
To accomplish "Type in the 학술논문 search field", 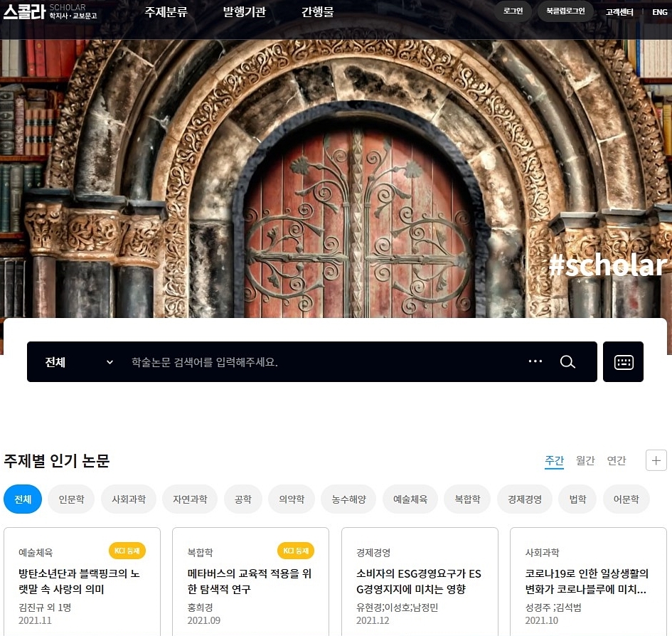I will 320,362.
